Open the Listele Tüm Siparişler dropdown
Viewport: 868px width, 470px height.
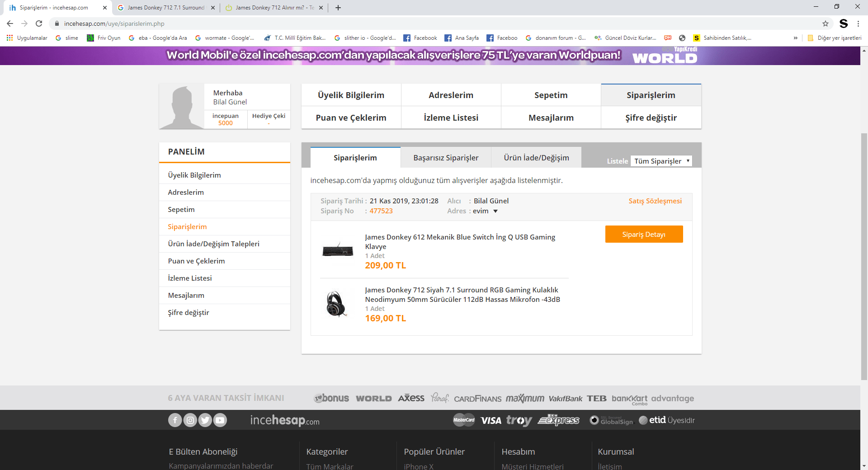(x=661, y=161)
